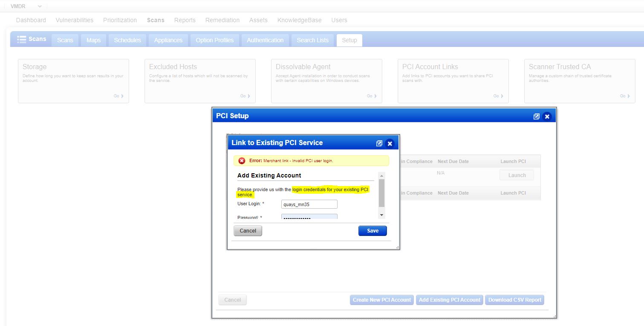This screenshot has height=326, width=644.
Task: Save the PCI account credentials
Action: [372, 230]
